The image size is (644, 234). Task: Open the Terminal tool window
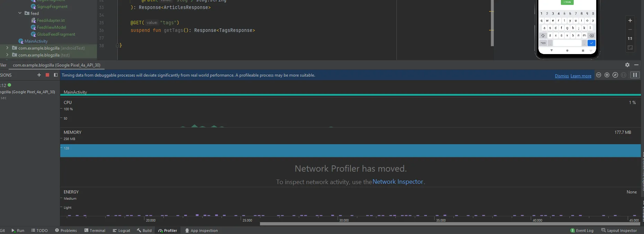pyautogui.click(x=95, y=231)
